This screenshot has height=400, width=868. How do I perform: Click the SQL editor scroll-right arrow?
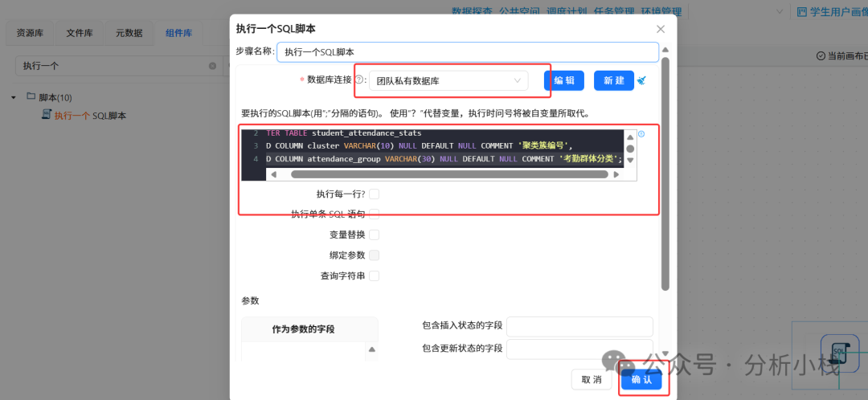click(x=616, y=174)
